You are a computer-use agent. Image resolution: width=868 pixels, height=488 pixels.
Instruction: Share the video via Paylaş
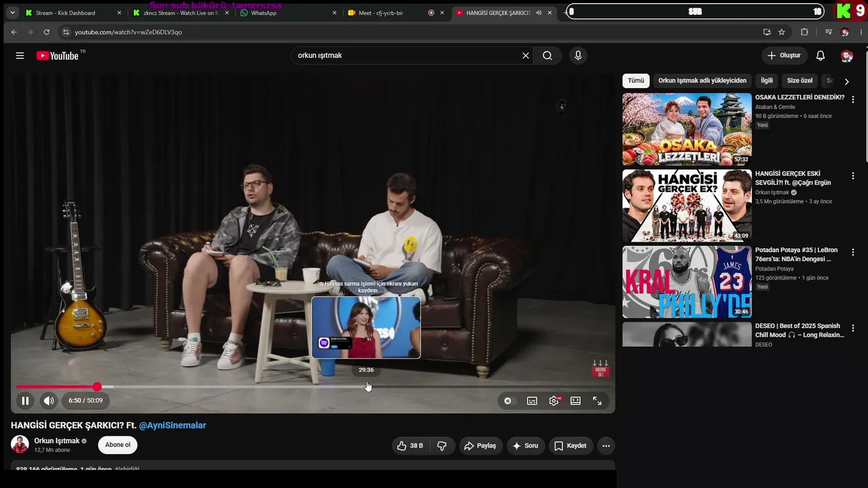(481, 446)
